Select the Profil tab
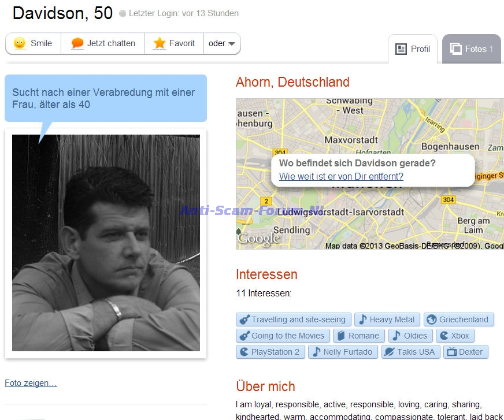The image size is (504, 420). (413, 49)
